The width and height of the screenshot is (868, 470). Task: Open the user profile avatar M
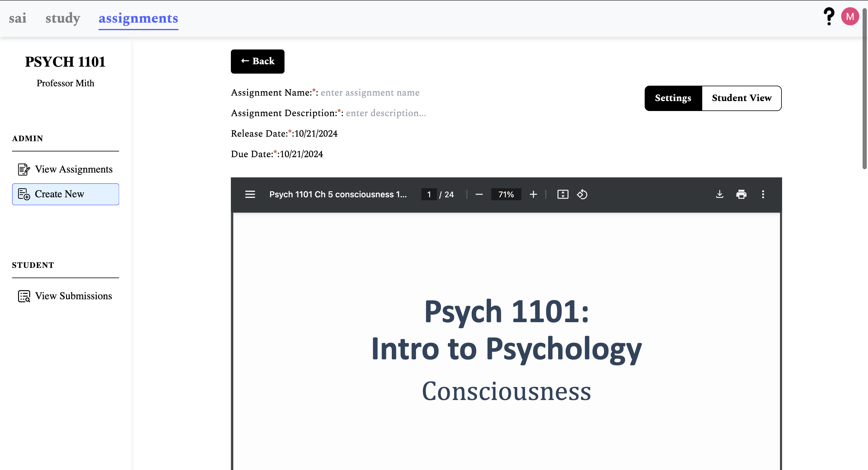[x=850, y=16]
